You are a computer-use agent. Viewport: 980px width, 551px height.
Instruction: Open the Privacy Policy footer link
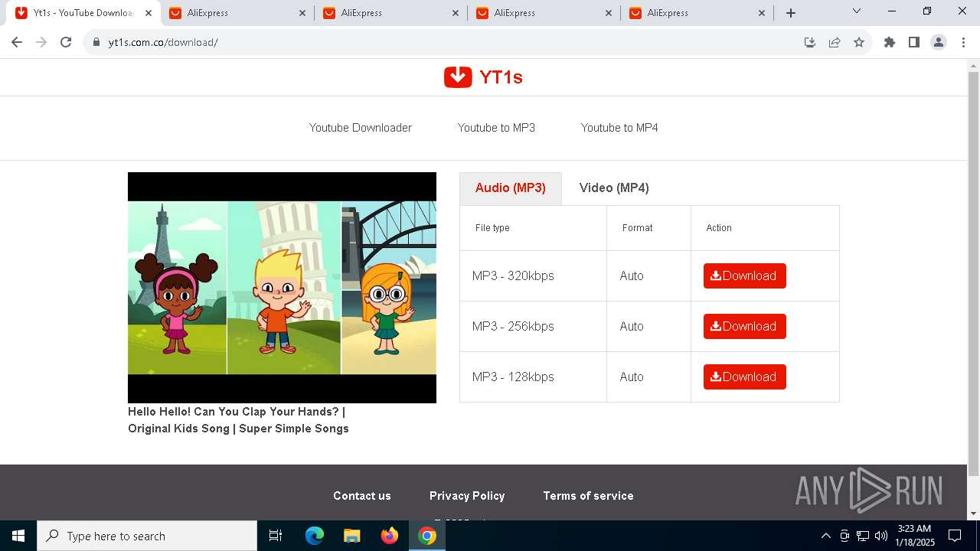(x=467, y=496)
